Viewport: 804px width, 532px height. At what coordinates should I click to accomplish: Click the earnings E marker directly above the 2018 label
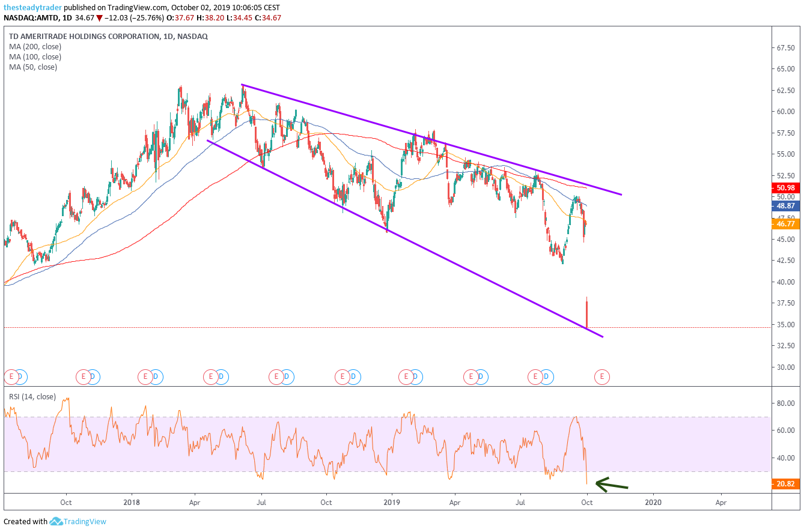point(144,376)
